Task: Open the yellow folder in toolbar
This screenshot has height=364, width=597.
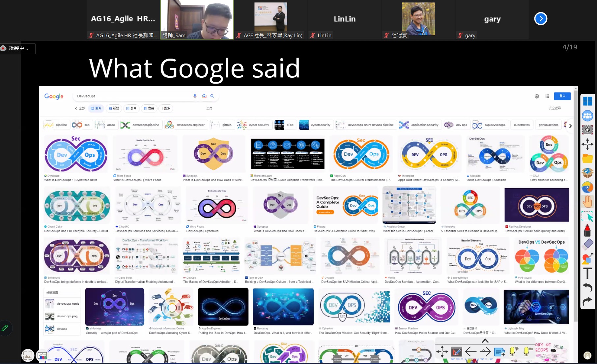Action: 587,159
